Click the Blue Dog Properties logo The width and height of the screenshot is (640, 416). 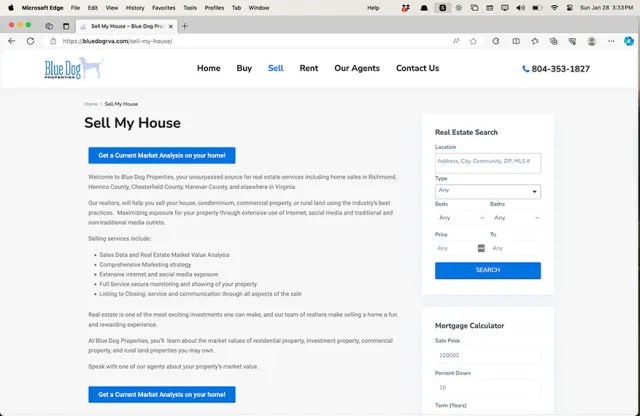click(73, 68)
